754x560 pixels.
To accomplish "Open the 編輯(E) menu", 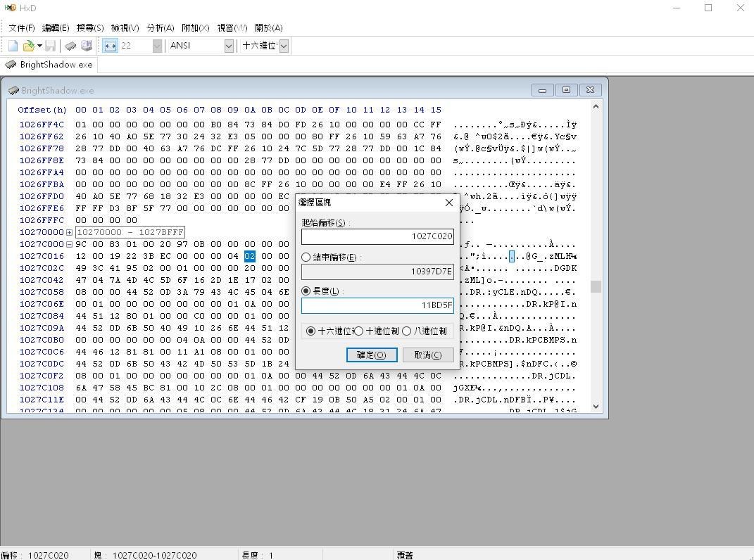I will [56, 28].
